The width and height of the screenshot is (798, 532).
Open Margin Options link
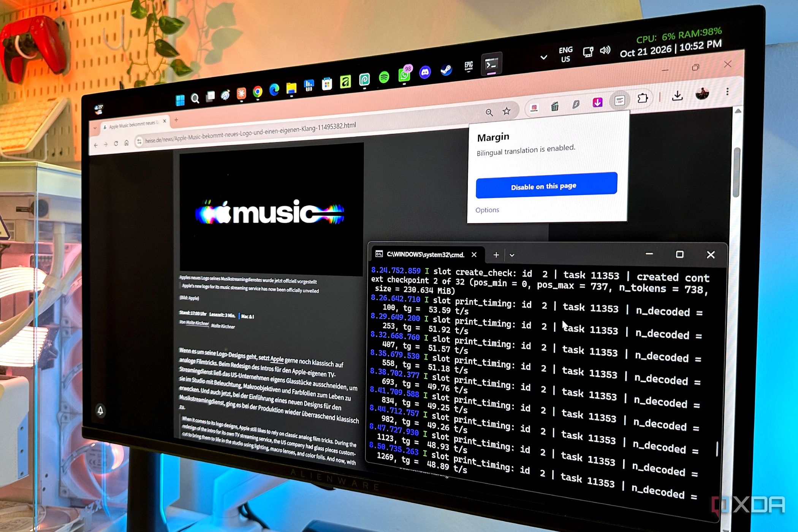[x=487, y=210]
